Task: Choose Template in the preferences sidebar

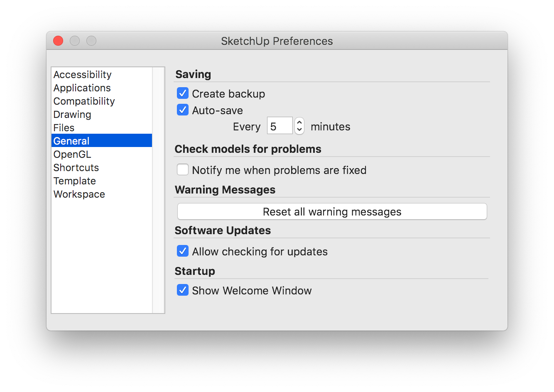Action: [x=75, y=181]
